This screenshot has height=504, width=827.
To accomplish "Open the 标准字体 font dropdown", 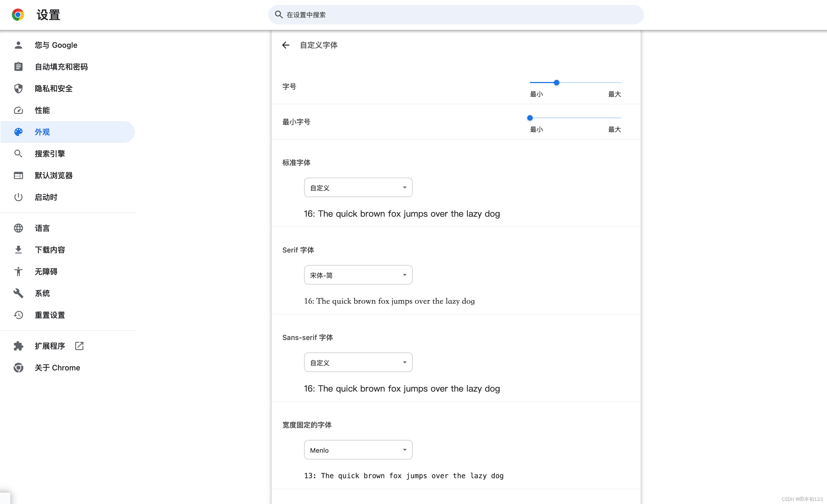I will 358,187.
